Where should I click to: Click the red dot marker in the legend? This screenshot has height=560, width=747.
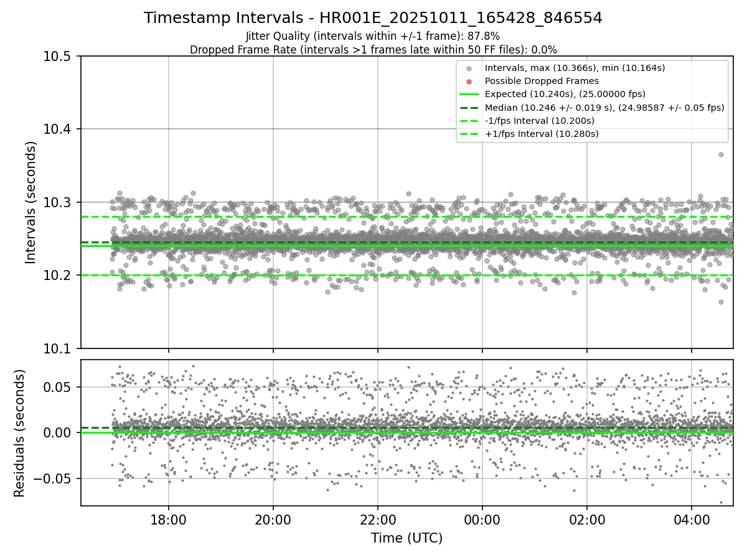coord(469,82)
